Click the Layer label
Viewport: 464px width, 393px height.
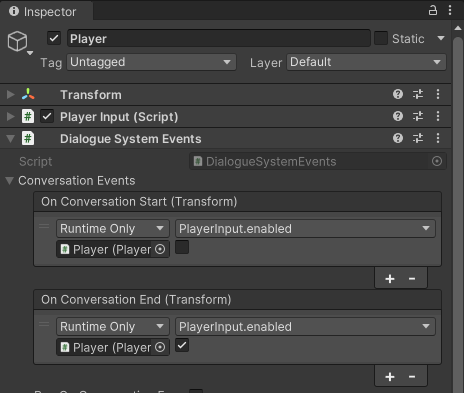pyautogui.click(x=266, y=63)
